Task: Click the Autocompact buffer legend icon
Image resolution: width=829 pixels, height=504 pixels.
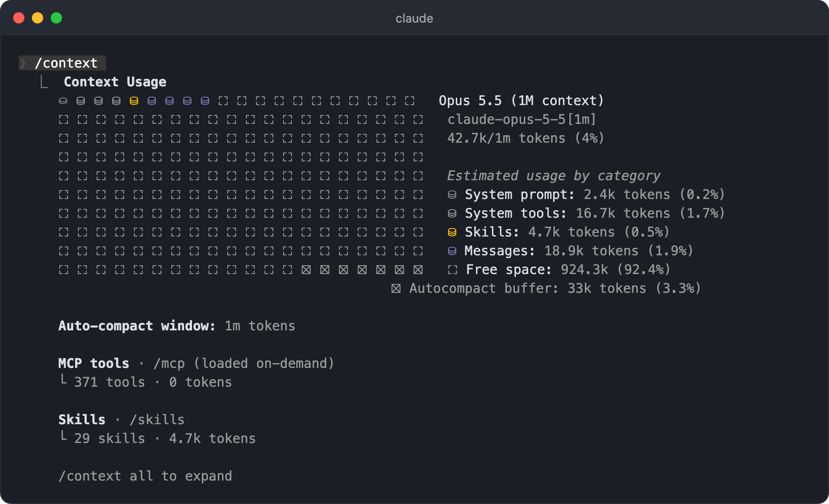Action: (x=396, y=289)
